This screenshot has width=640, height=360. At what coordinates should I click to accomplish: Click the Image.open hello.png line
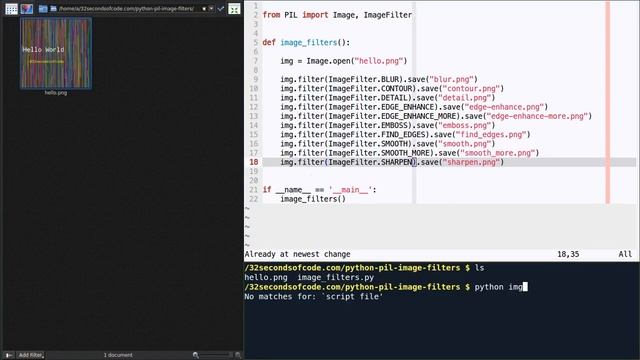pyautogui.click(x=344, y=61)
